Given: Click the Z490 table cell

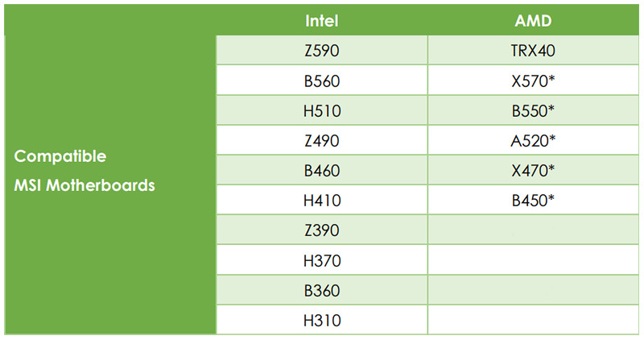Looking at the screenshot, I should coord(321,140).
